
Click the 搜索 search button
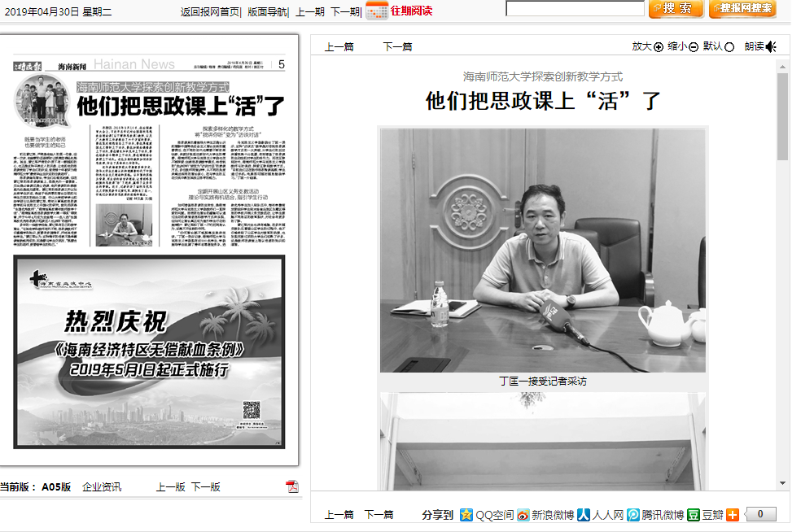676,9
